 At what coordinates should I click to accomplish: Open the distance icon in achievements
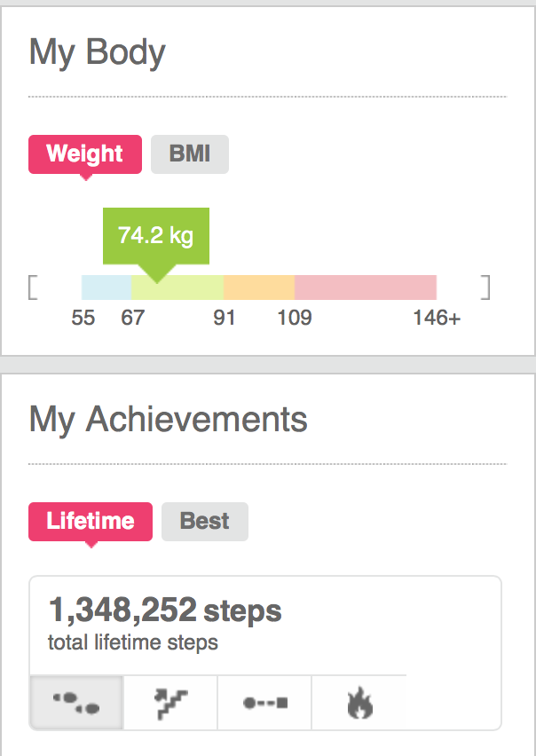tap(264, 704)
